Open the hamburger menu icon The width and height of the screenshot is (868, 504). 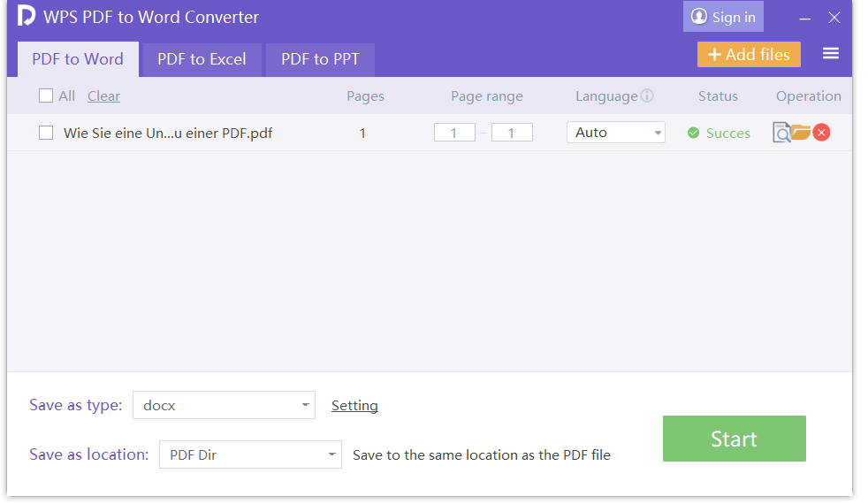pos(831,54)
